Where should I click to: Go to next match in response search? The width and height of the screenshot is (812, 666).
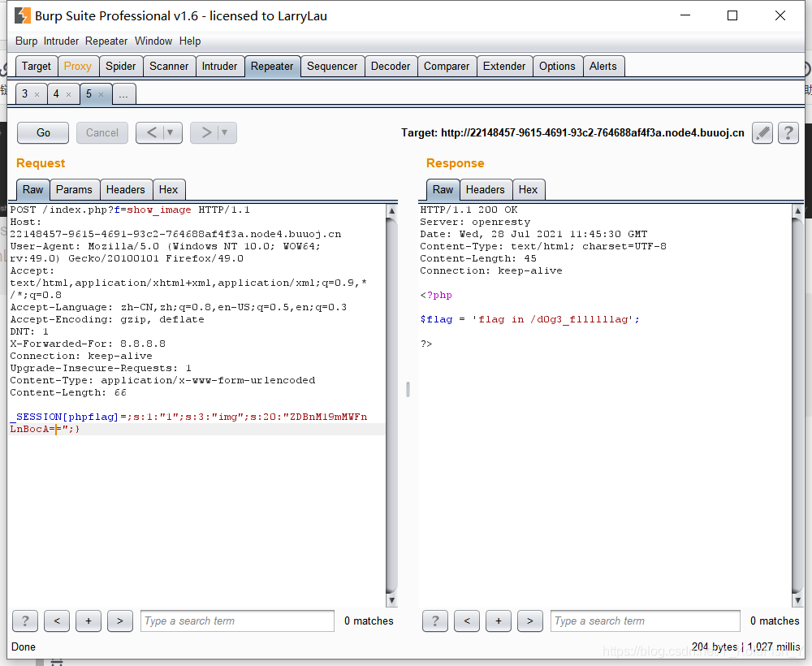[530, 621]
